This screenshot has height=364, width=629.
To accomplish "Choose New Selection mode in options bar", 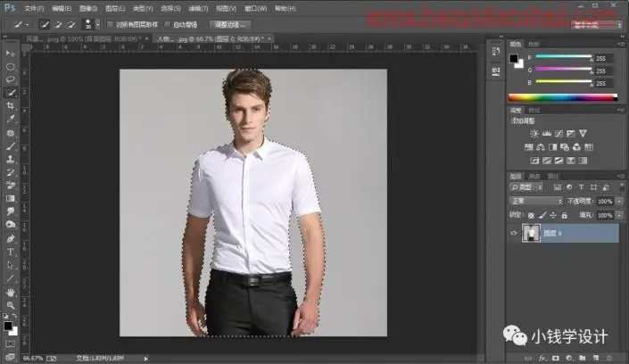I will [44, 25].
